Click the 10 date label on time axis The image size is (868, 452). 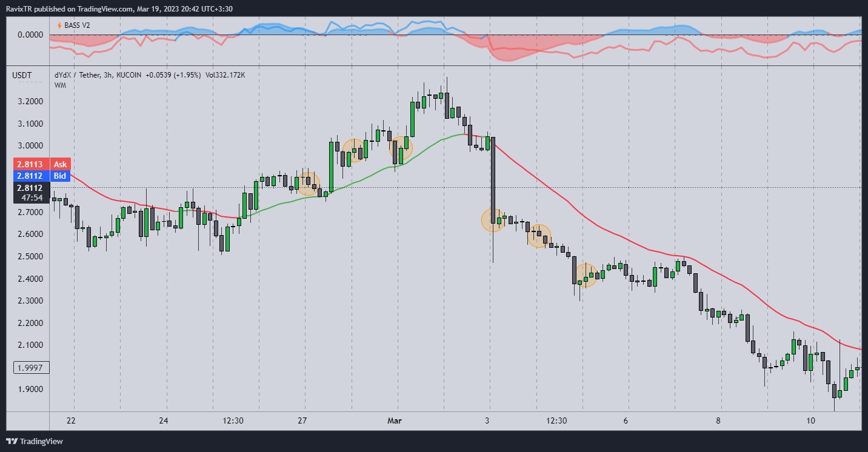point(811,421)
